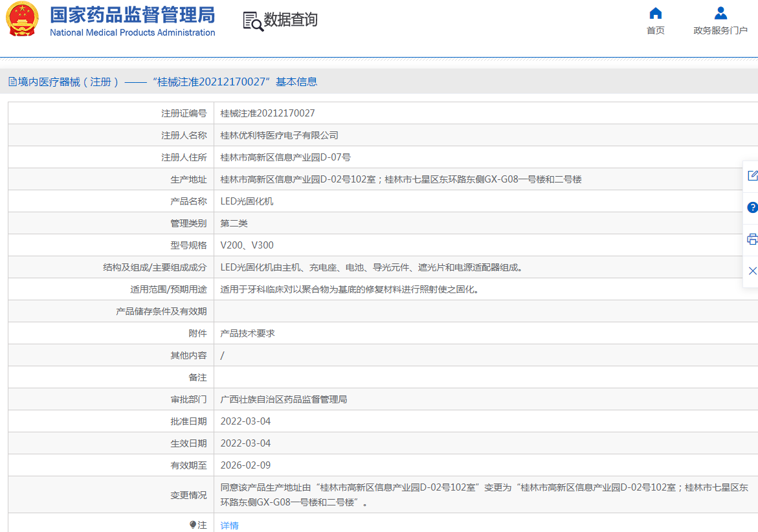This screenshot has height=532, width=758.
Task: Click the 生产地址 label cell
Action: (111, 179)
